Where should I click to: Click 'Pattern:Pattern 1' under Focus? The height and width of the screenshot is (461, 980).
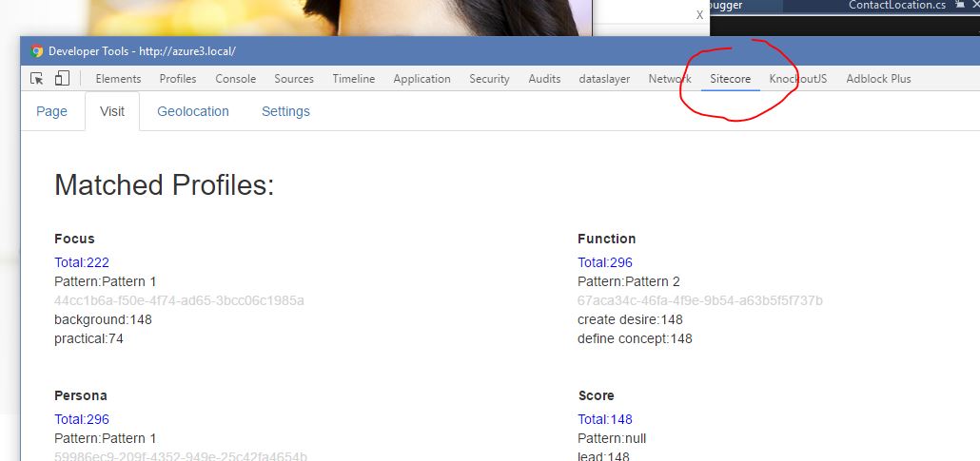tap(106, 281)
